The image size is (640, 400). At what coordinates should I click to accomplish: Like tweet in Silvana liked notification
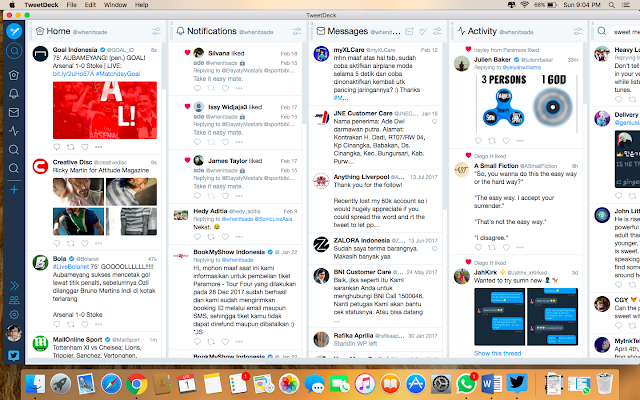tap(225, 88)
